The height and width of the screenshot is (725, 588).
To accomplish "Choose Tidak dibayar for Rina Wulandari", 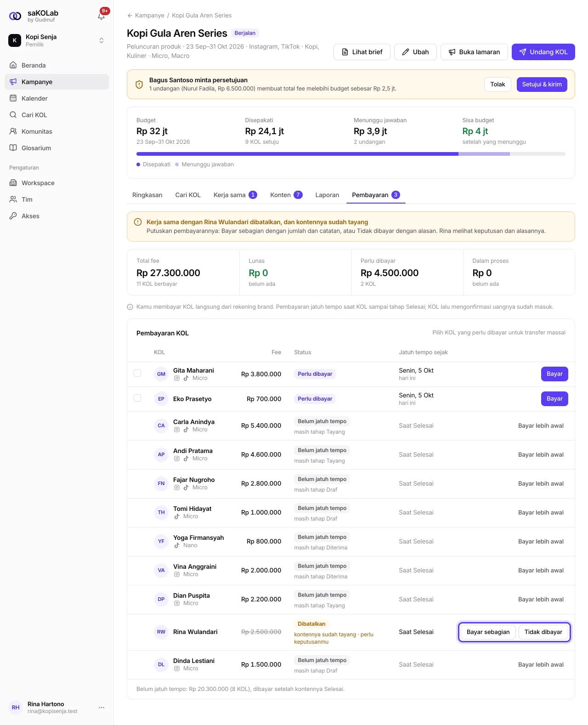I will tap(543, 632).
